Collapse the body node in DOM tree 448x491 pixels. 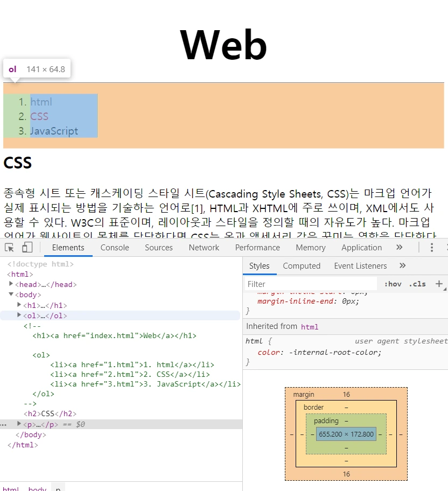pyautogui.click(x=11, y=294)
